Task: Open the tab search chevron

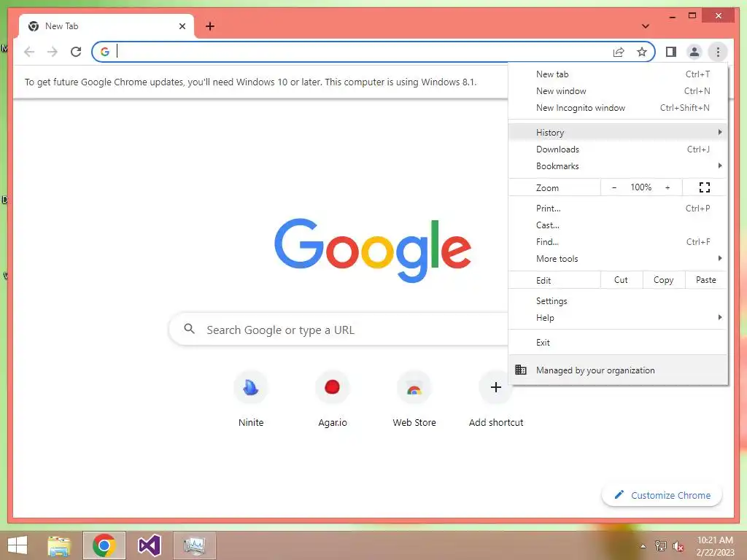Action: tap(645, 26)
